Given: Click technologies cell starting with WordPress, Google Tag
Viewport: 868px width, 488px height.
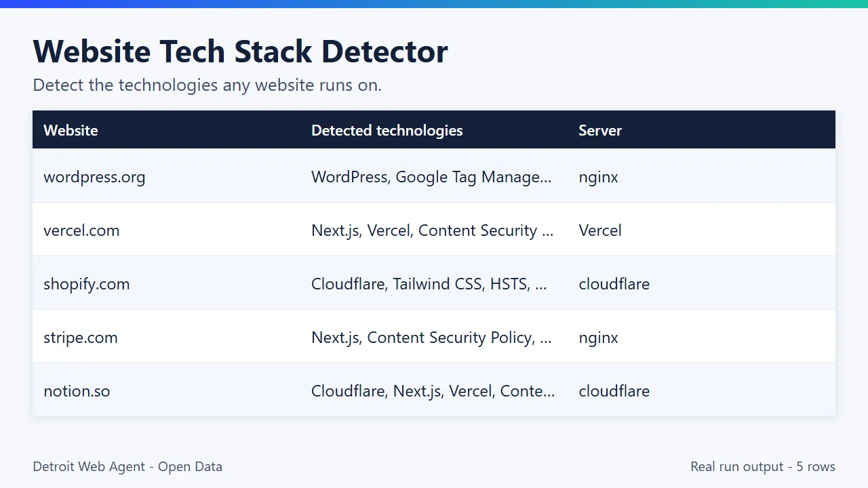Looking at the screenshot, I should click(x=434, y=177).
